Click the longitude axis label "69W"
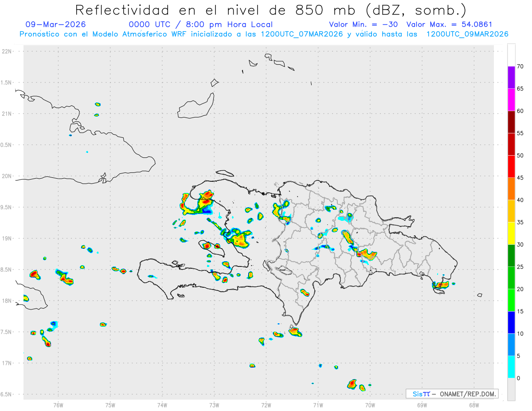Viewport: 532px width, 411px height. coord(422,405)
